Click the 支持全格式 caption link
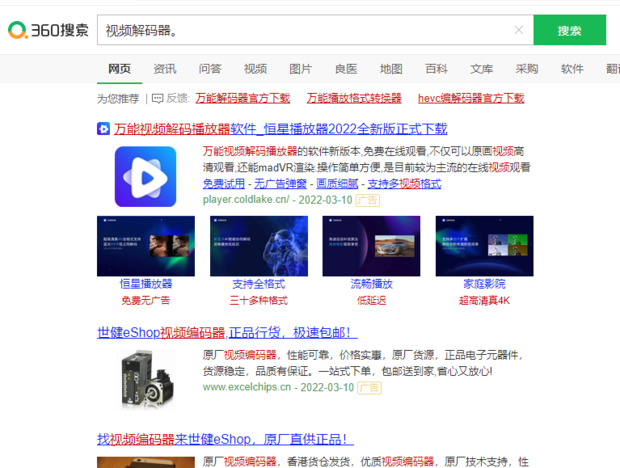 (x=259, y=284)
